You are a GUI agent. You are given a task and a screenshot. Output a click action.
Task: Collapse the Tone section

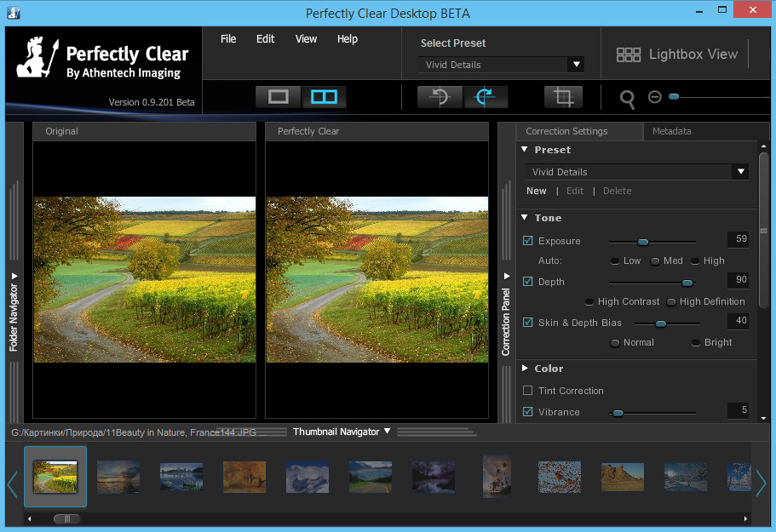point(525,218)
